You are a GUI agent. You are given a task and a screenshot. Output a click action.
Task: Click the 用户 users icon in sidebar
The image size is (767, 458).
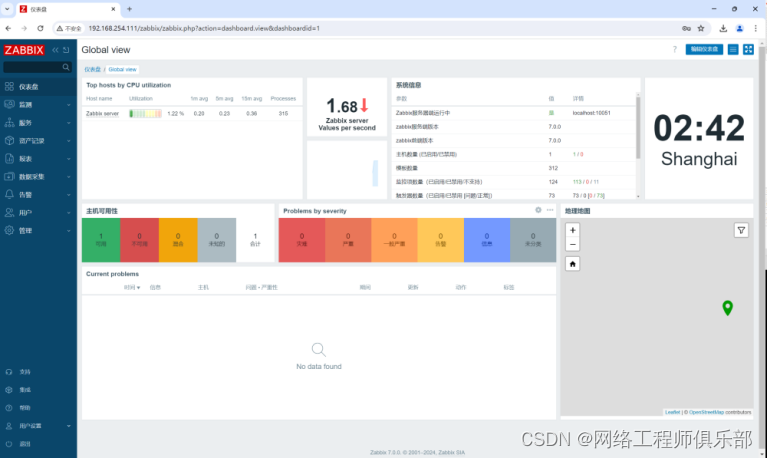coord(9,212)
